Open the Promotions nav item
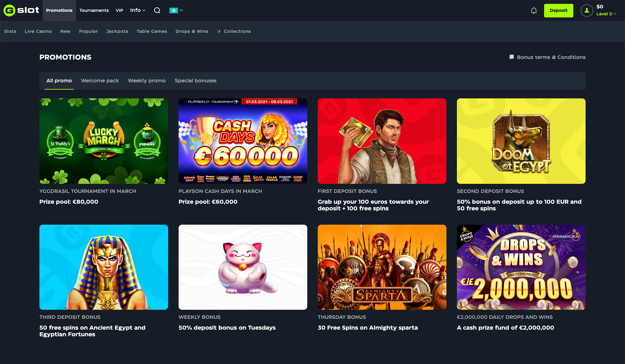Screen dimensions: 625x364 pyautogui.click(x=59, y=10)
